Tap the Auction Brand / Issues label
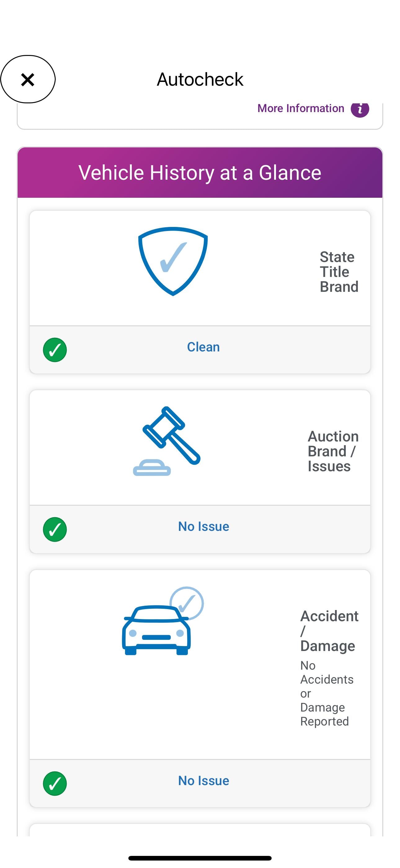Screen dimensions: 400x868 [x=333, y=451]
